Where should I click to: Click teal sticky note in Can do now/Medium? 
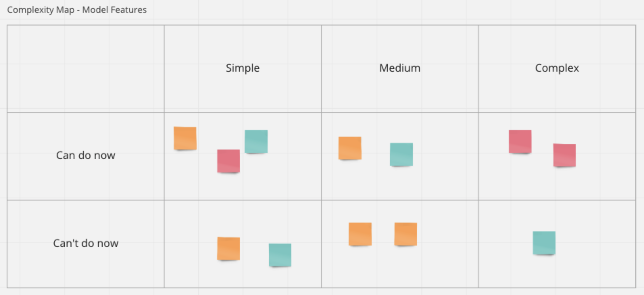[401, 154]
